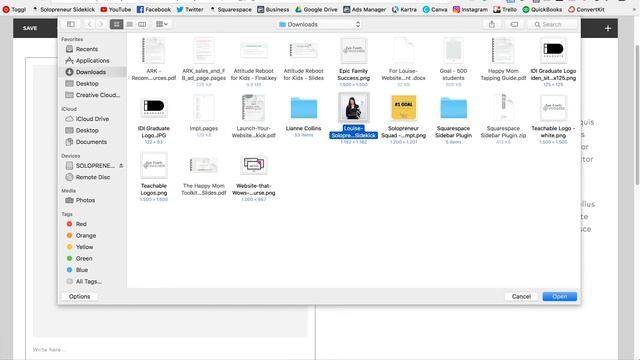640x360 pixels.
Task: Select ARK - Recom...urces.pdf file
Action: click(154, 59)
